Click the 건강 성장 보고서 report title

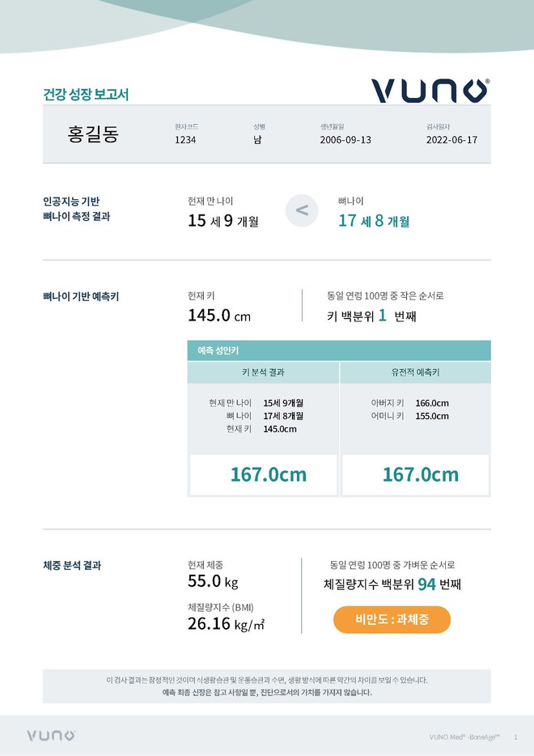(x=86, y=95)
